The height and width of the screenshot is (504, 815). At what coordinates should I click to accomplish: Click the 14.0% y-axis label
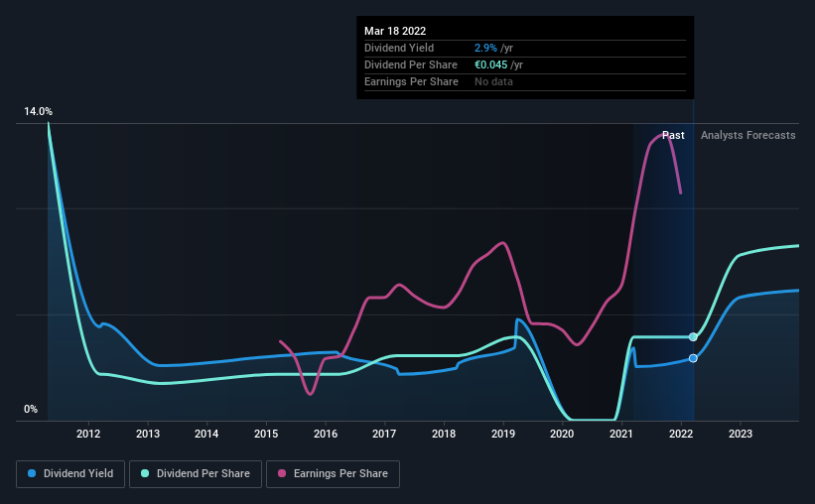tap(38, 112)
